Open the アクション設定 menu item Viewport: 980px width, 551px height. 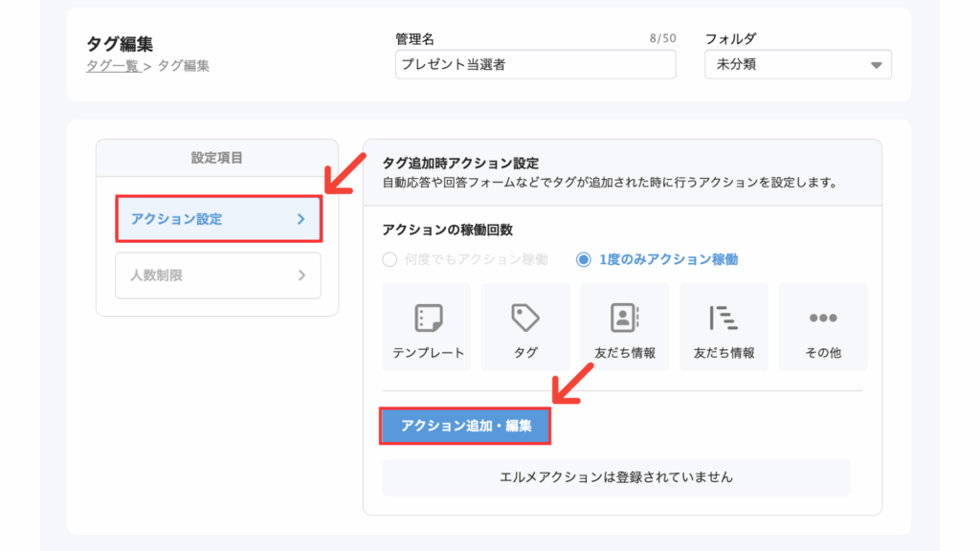pos(218,219)
